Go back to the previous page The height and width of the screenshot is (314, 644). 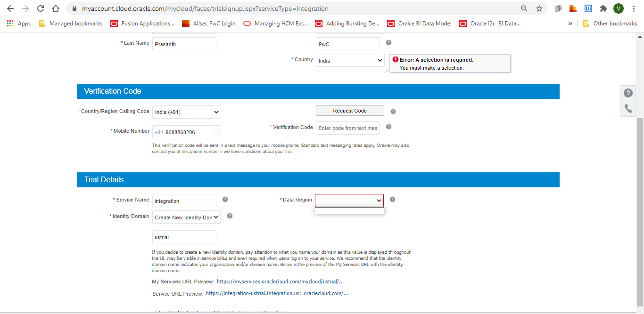(10, 8)
